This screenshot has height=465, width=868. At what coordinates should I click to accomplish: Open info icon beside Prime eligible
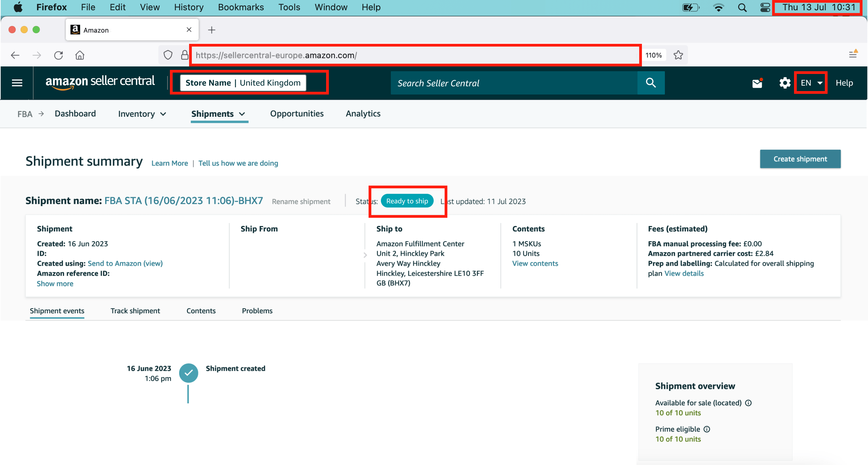pos(707,429)
